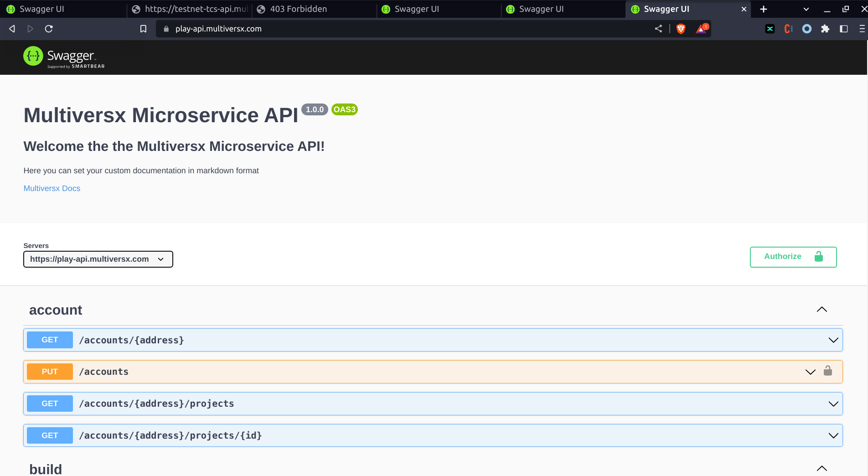Click the Swagger logo in the header
868x476 pixels.
tap(64, 57)
